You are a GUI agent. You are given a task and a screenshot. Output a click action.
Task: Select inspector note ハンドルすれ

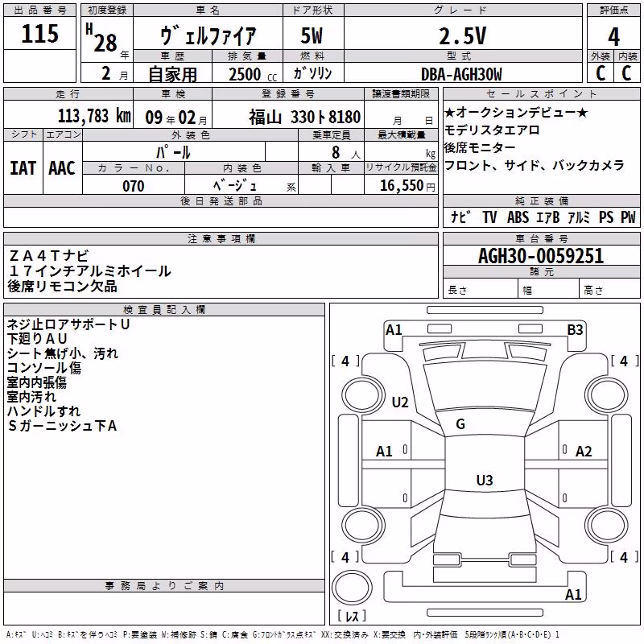(x=43, y=411)
